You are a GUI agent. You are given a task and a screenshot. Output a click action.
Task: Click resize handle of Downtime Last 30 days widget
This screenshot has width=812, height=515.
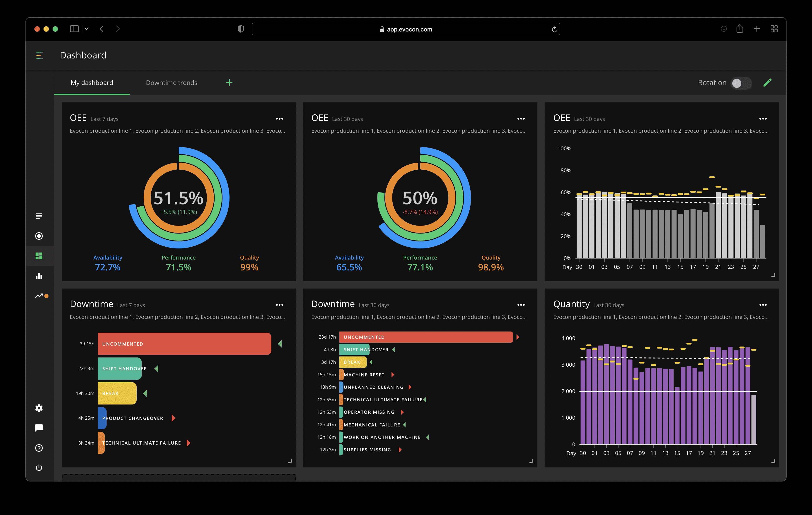(x=532, y=461)
